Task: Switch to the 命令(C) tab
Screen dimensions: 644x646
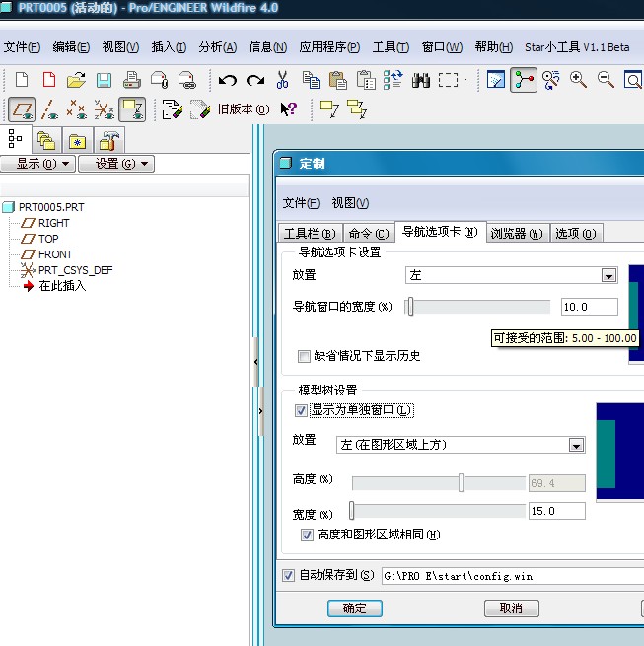Action: click(x=369, y=234)
